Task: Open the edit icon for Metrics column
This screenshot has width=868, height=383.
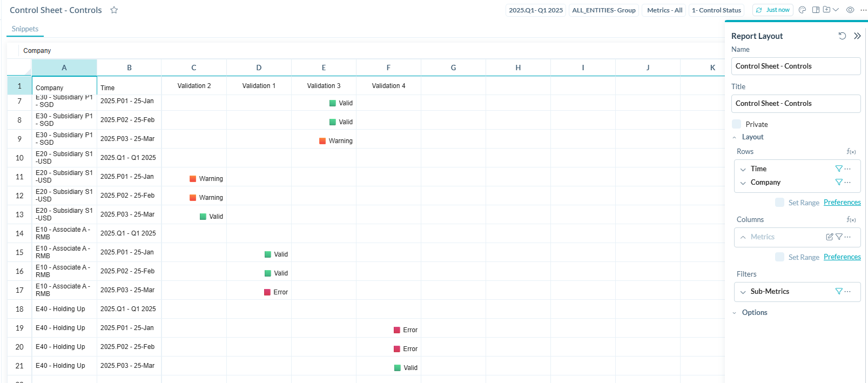Action: coord(829,237)
